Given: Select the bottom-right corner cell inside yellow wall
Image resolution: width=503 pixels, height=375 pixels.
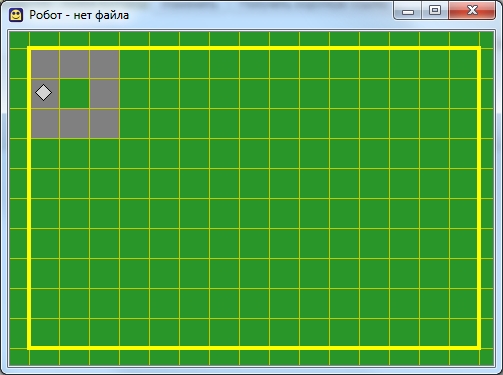Looking at the screenshot, I should click(x=463, y=332).
